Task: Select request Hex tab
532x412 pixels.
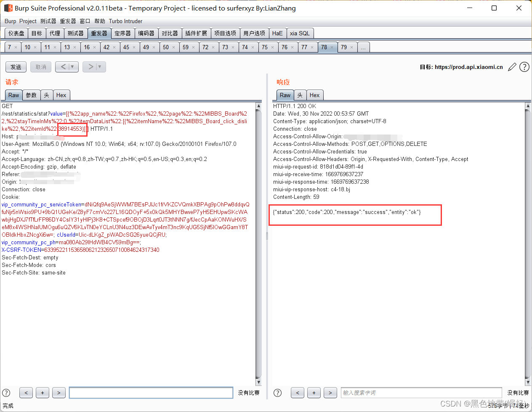Action: tap(61, 95)
